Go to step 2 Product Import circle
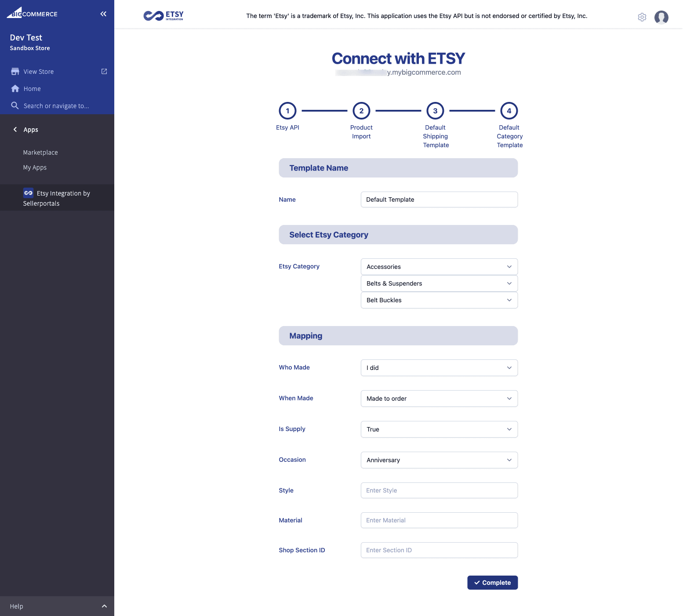Image resolution: width=683 pixels, height=616 pixels. click(x=362, y=111)
